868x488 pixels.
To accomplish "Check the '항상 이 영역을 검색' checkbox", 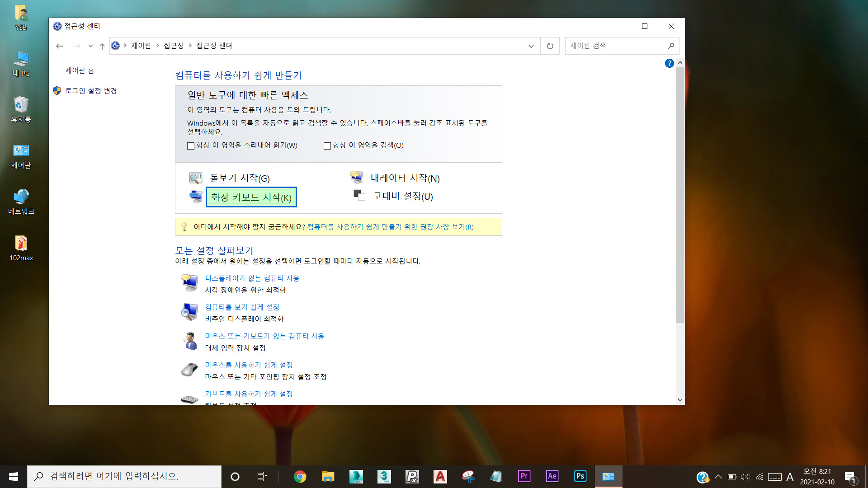I will (x=327, y=146).
